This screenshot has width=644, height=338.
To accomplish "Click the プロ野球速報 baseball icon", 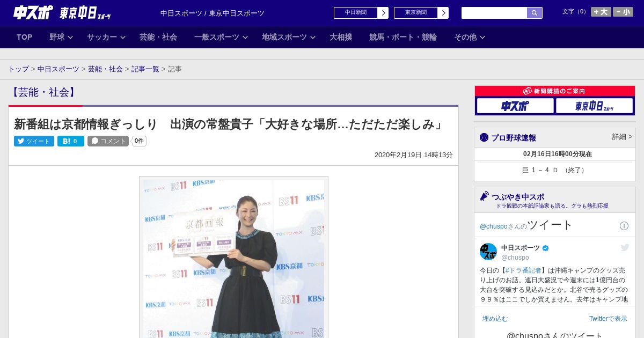I will coord(484,137).
